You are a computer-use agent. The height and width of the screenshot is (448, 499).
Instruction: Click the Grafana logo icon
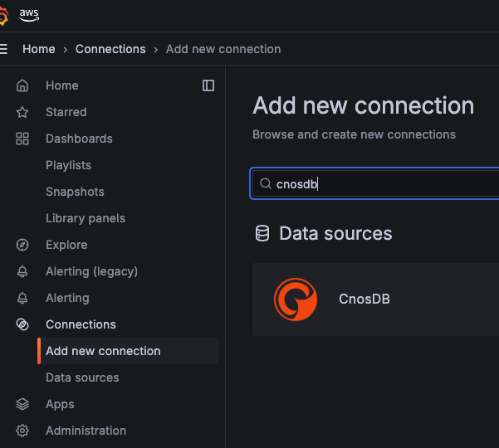click(4, 16)
